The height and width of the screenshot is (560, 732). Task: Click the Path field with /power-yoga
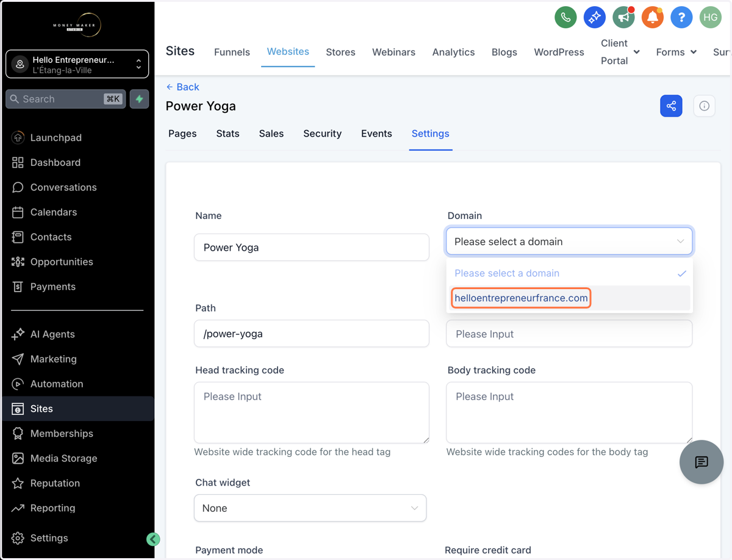[312, 334]
